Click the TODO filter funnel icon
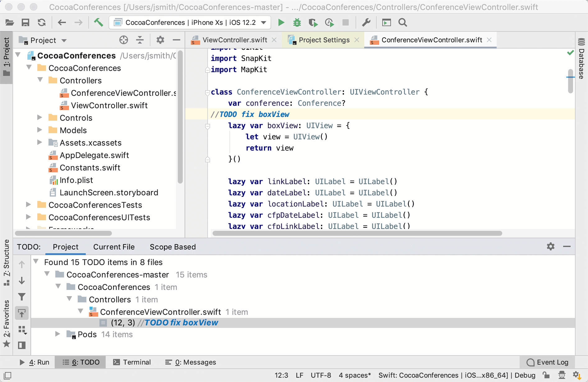 click(22, 297)
